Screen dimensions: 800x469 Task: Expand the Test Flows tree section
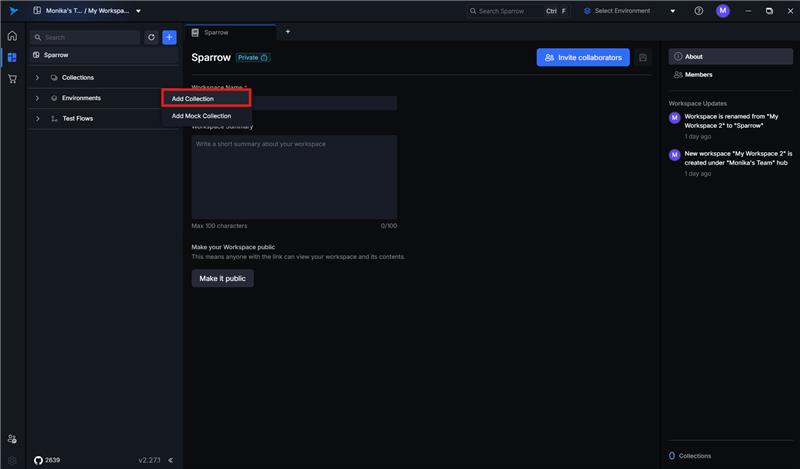(x=37, y=118)
